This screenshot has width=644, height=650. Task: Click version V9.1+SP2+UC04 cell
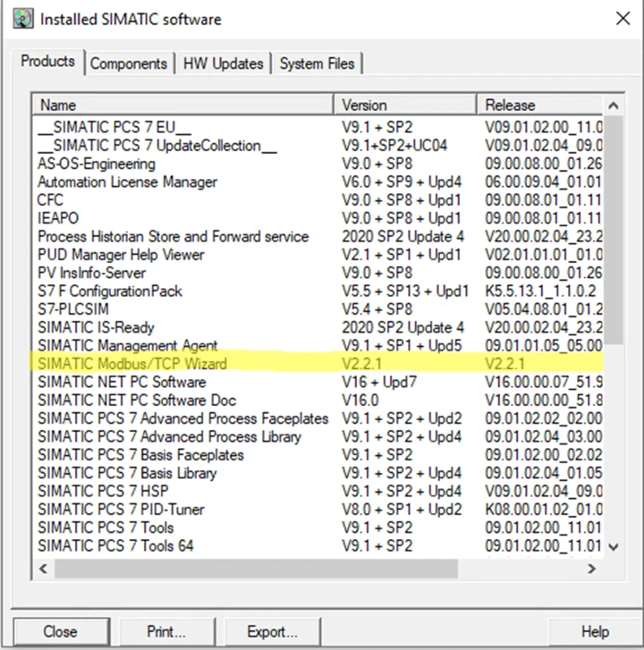(x=394, y=146)
